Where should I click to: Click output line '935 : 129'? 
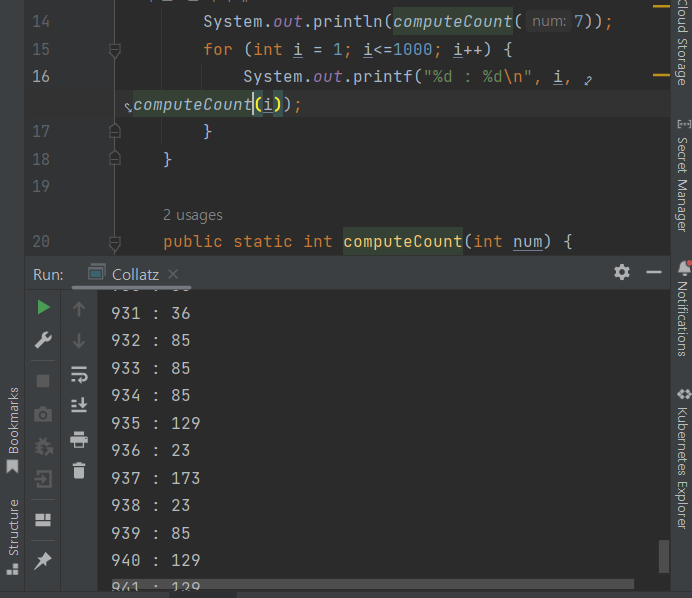(156, 423)
